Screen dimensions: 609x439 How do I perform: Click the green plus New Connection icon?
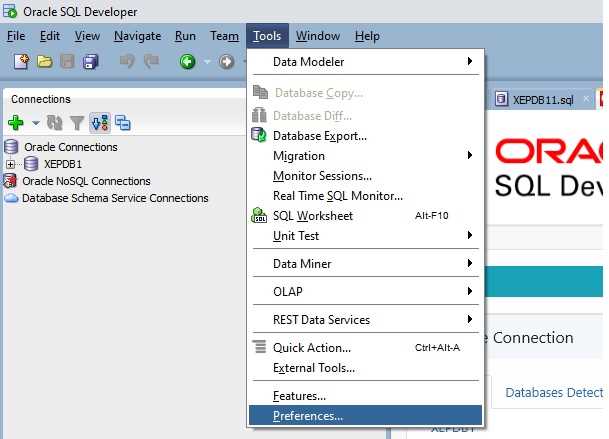[16, 123]
